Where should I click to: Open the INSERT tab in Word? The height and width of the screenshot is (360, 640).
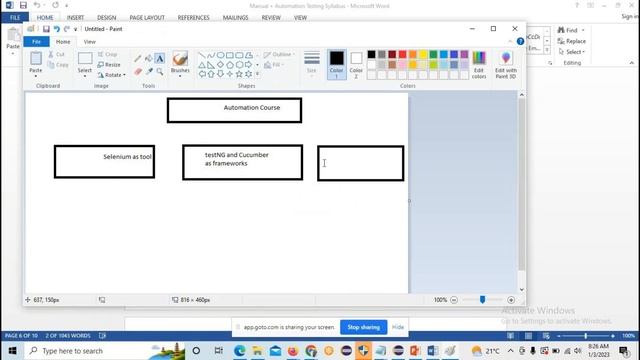75,18
